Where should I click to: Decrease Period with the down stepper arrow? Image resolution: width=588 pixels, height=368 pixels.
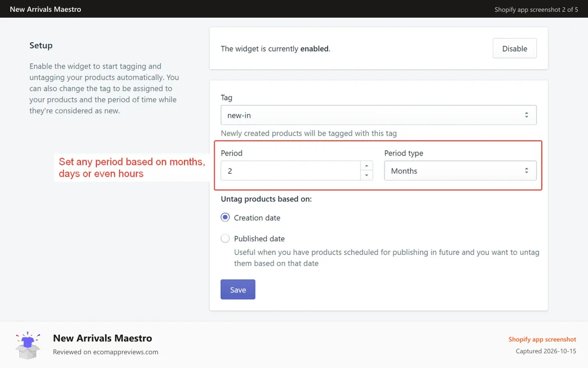[x=367, y=176]
